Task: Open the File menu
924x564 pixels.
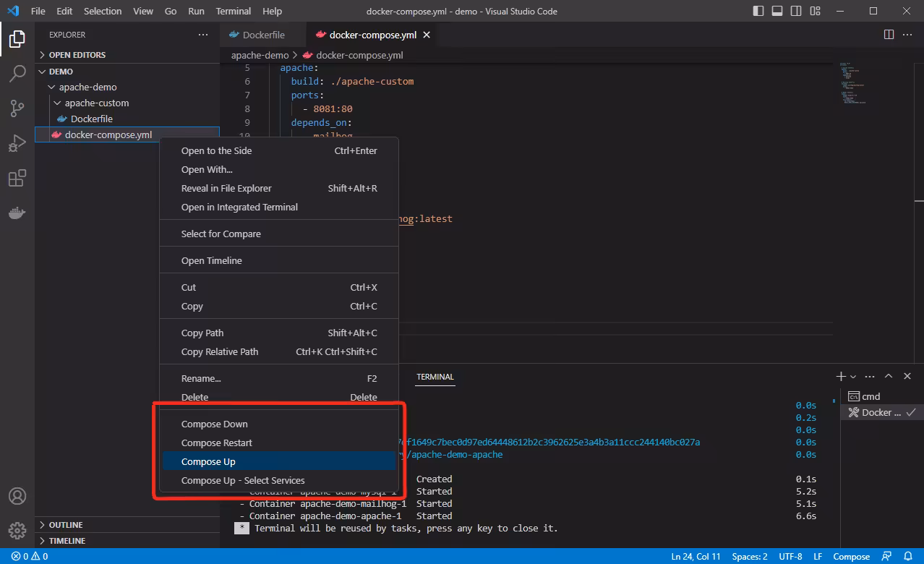Action: (x=38, y=11)
